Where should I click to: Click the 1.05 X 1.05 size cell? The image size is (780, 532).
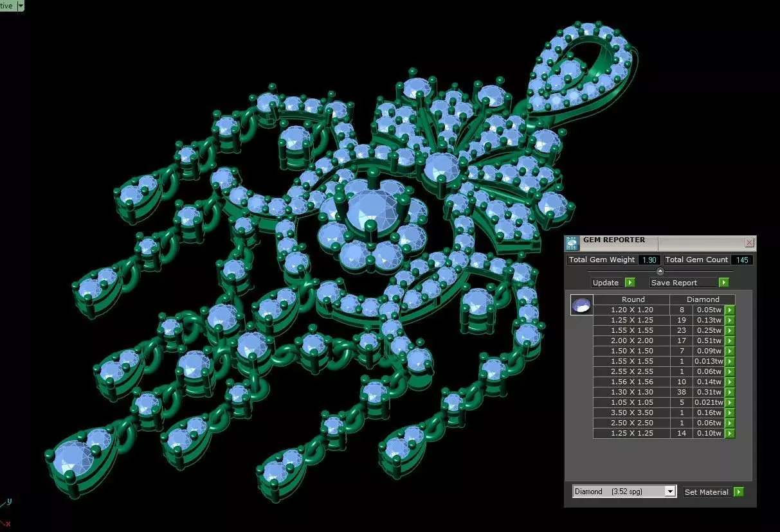631,402
